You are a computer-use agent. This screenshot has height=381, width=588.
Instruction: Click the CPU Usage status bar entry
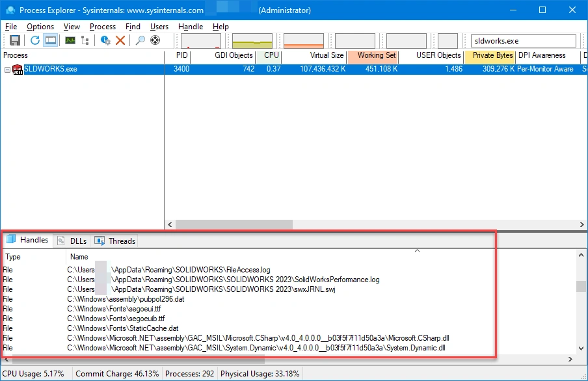(33, 374)
